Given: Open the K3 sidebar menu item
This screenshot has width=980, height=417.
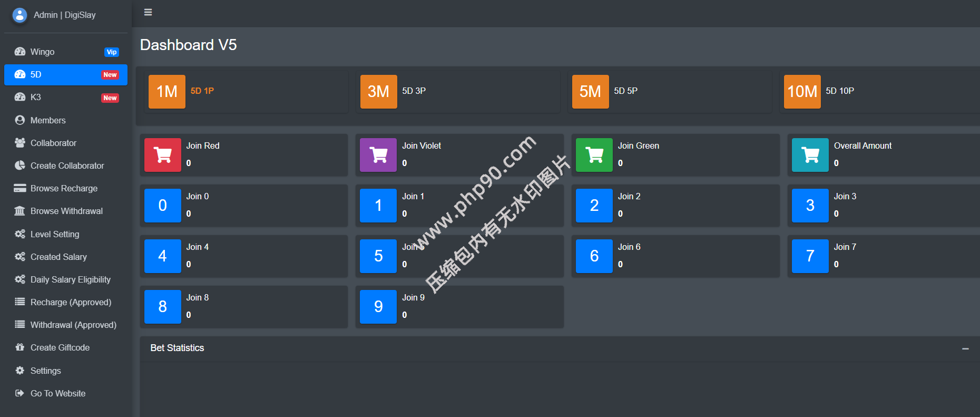Looking at the screenshot, I should click(35, 98).
